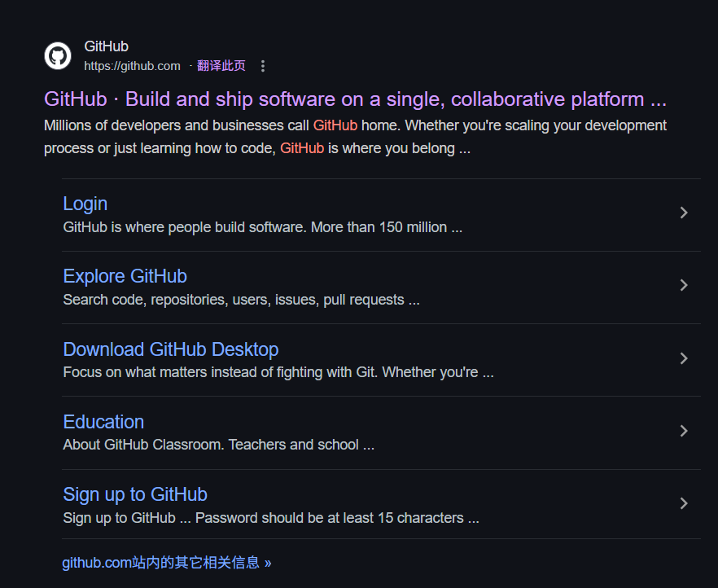The height and width of the screenshot is (588, 718).
Task: Click chevron arrow in the Explore GitHub row
Action: click(x=684, y=285)
